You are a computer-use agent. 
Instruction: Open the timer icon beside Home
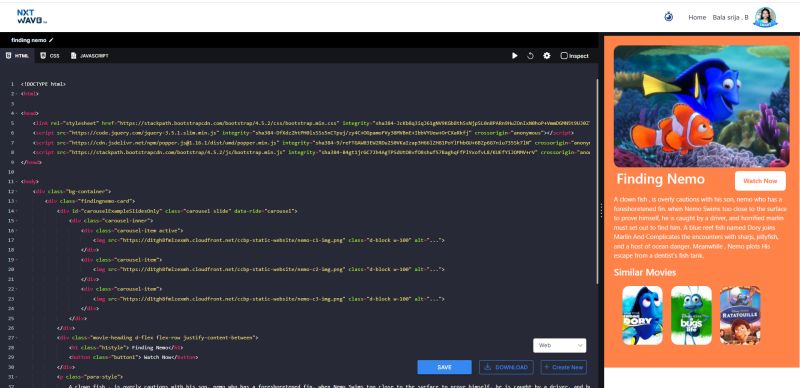pos(668,17)
